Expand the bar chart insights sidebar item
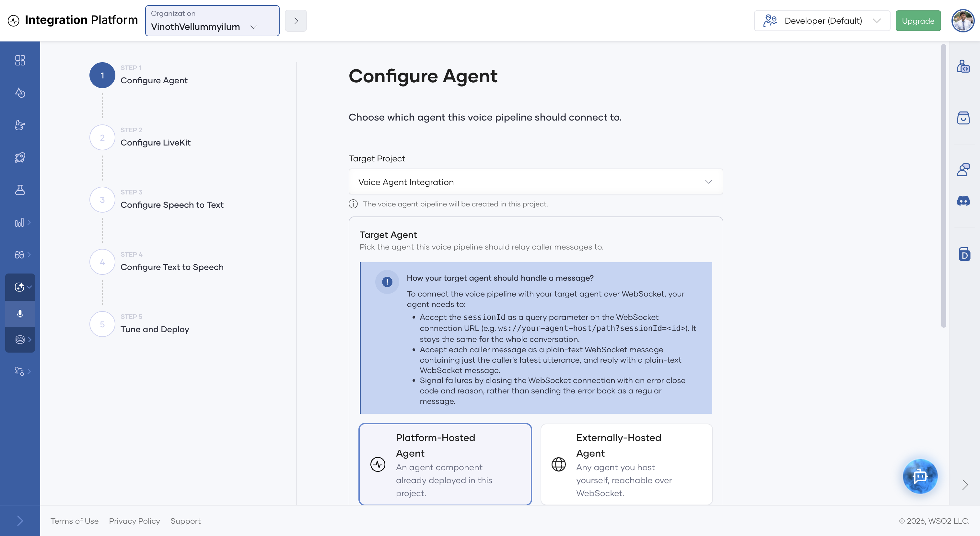This screenshot has height=536, width=980. point(22,222)
